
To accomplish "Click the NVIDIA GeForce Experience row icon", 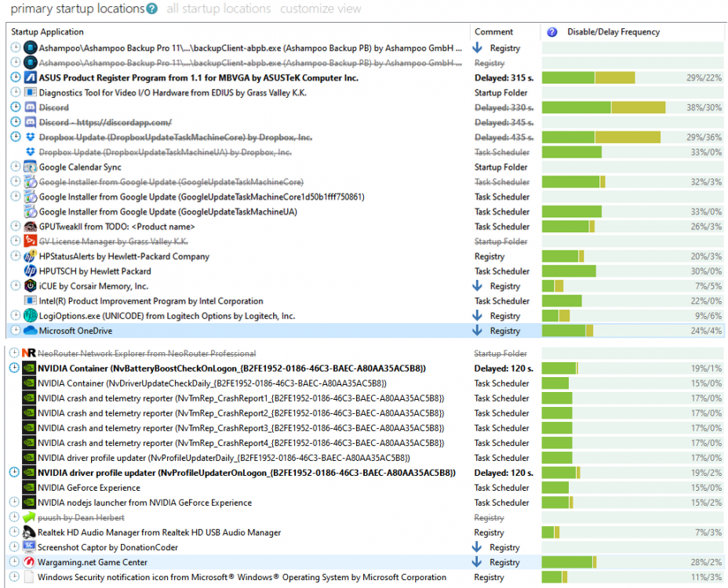I will pos(29,488).
